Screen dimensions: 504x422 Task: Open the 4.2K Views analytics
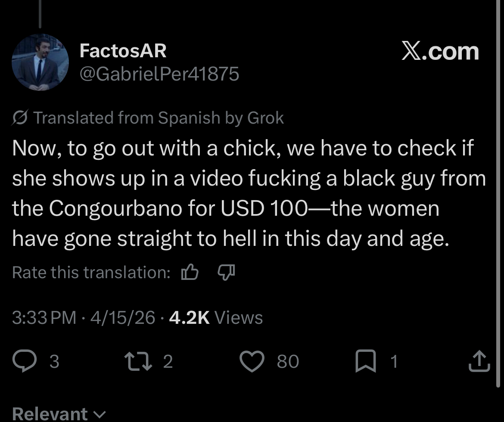tap(216, 317)
